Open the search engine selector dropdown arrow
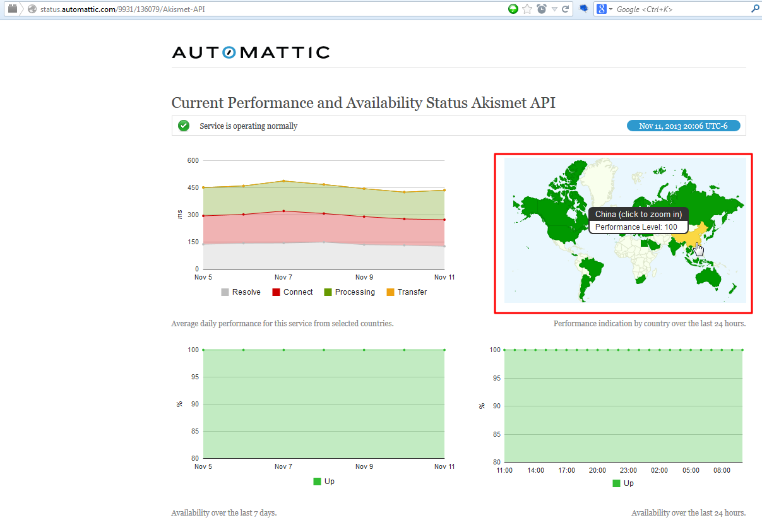This screenshot has height=532, width=762. tap(610, 9)
